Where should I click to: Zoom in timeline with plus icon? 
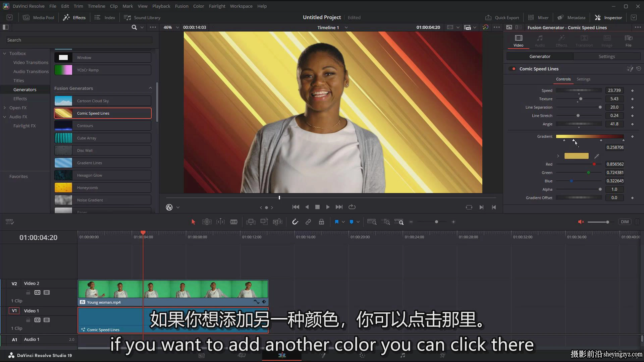pos(453,222)
